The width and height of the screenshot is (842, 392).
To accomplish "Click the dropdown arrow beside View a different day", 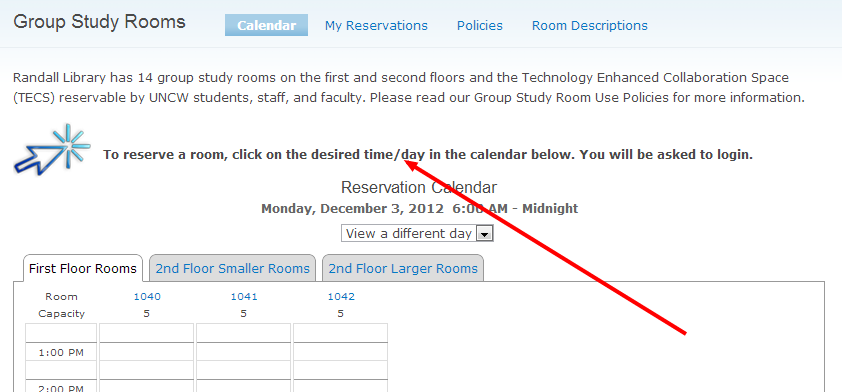I will pyautogui.click(x=485, y=234).
